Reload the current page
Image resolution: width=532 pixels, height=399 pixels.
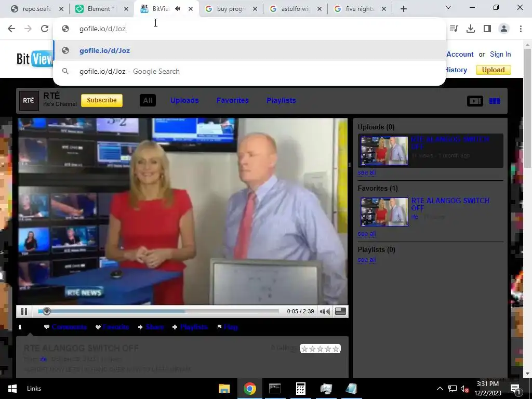(x=45, y=29)
